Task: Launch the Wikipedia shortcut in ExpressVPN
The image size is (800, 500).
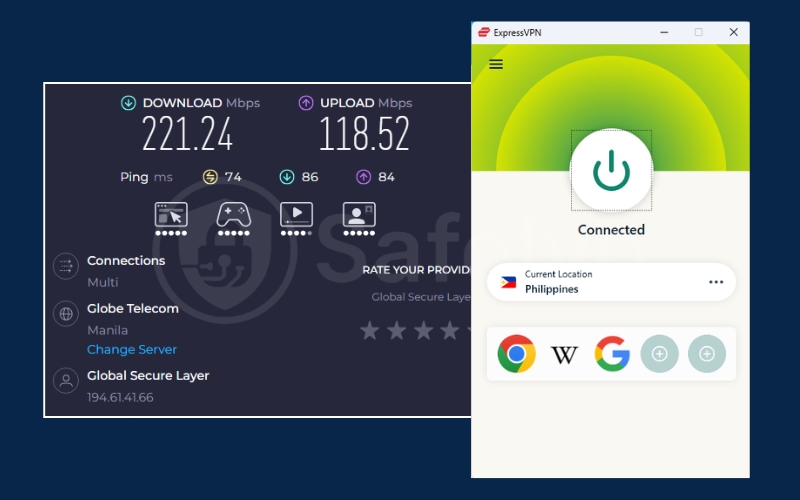Action: pos(564,354)
